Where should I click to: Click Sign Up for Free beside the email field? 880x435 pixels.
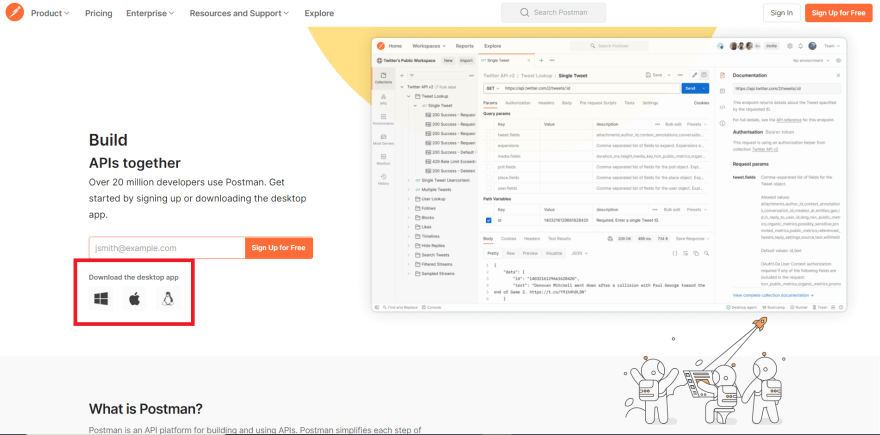coord(278,248)
